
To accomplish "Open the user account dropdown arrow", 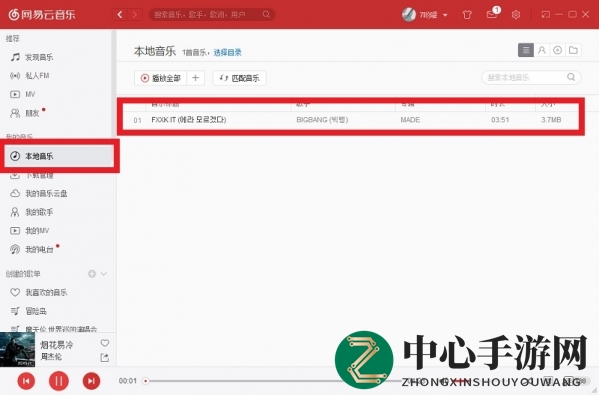I will (x=445, y=15).
